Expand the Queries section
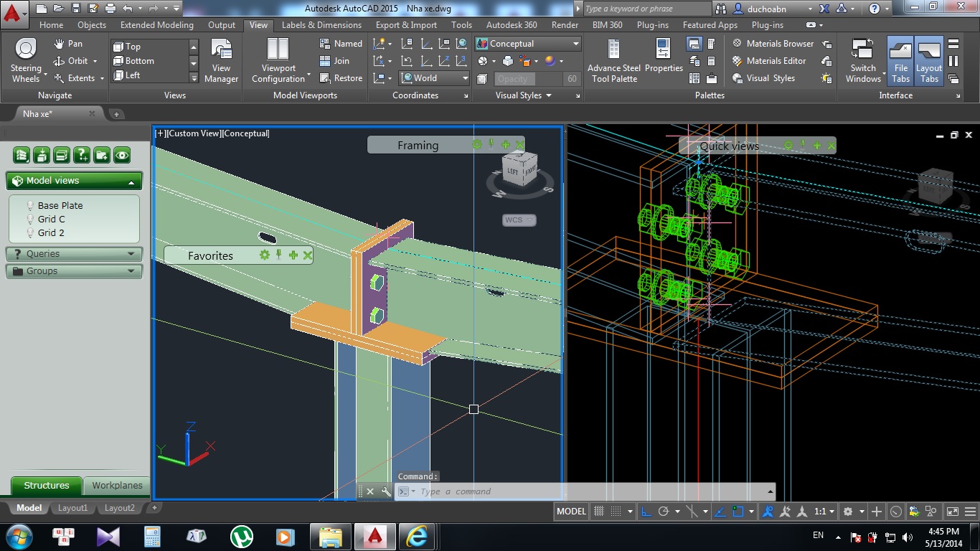The height and width of the screenshot is (551, 980). pyautogui.click(x=74, y=254)
